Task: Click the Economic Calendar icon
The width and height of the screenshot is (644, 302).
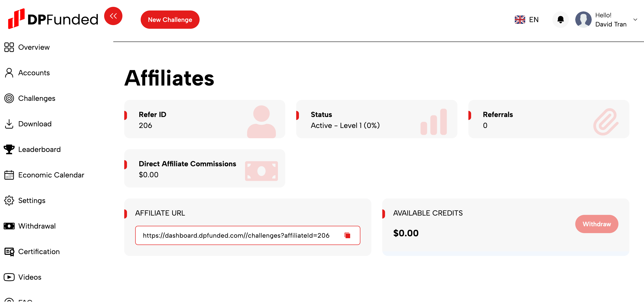Action: [x=9, y=175]
